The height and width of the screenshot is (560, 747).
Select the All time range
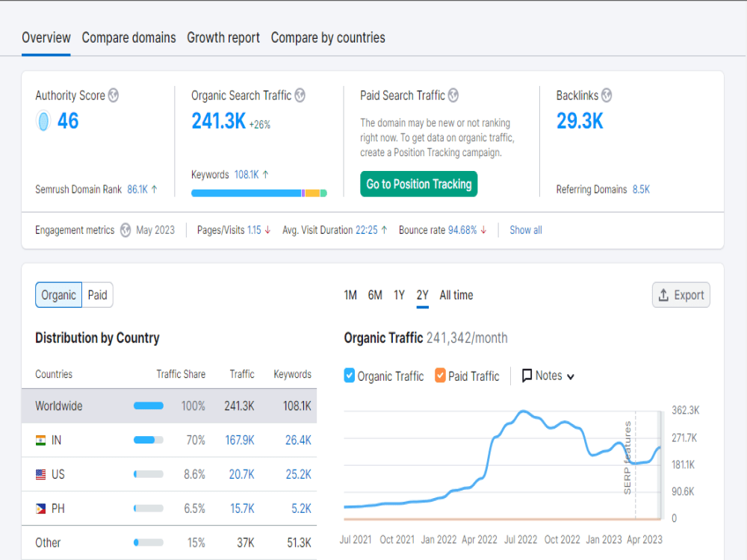pyautogui.click(x=456, y=295)
